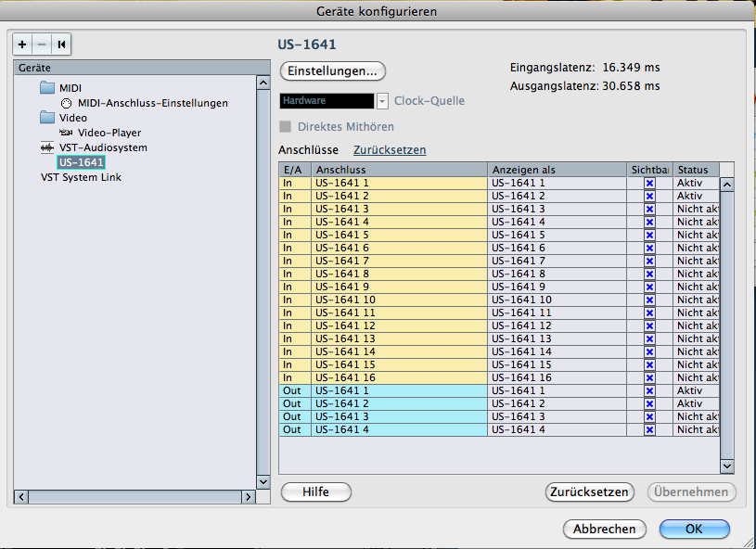Click the Eingangslatenz value 16.349 ms

point(631,68)
